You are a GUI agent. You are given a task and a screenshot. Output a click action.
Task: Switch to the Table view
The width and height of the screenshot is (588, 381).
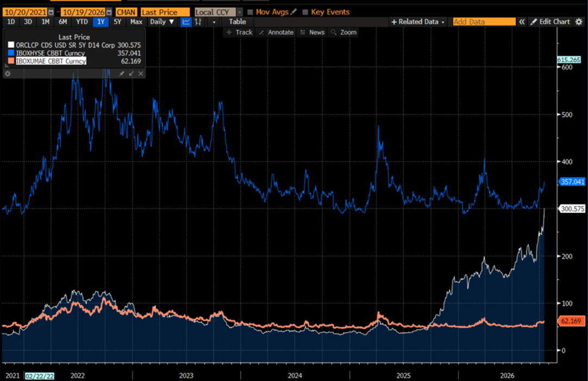(237, 22)
